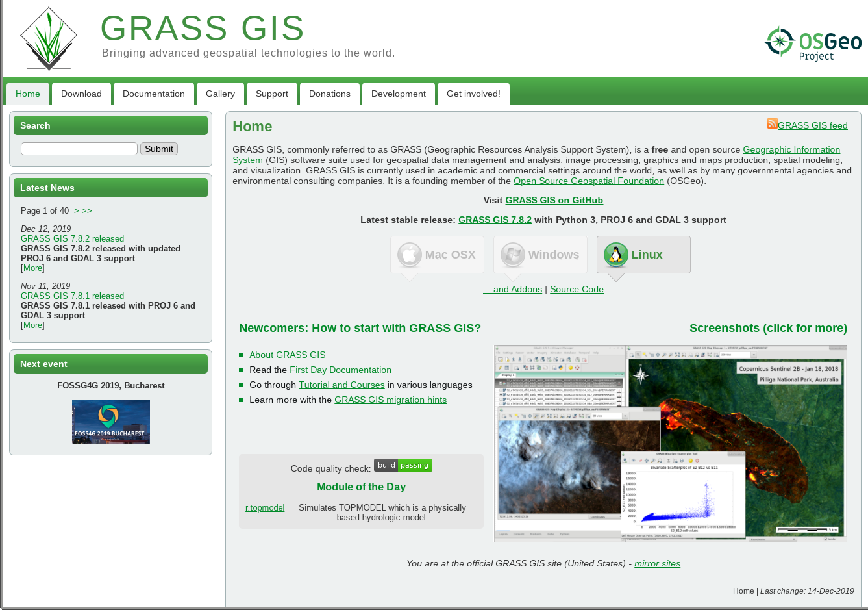
Task: Open the OSGeo Project logo
Action: 813,44
